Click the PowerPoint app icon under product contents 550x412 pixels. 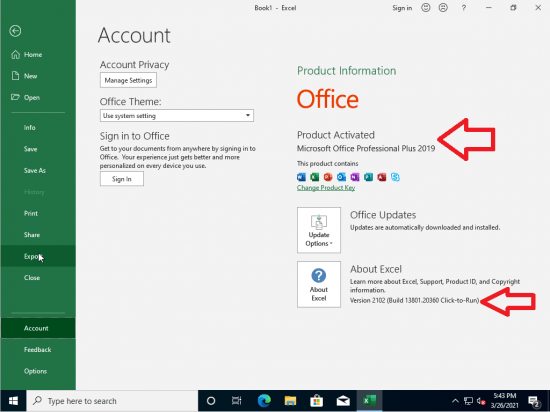point(328,177)
